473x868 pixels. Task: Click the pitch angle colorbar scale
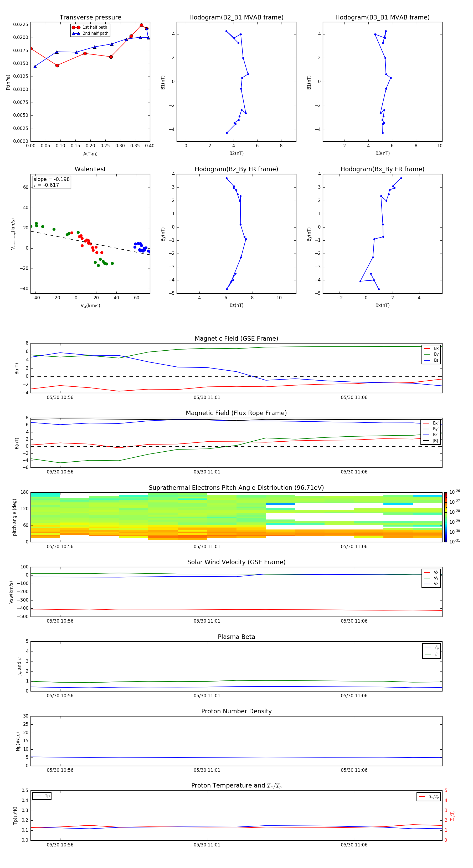tap(445, 517)
